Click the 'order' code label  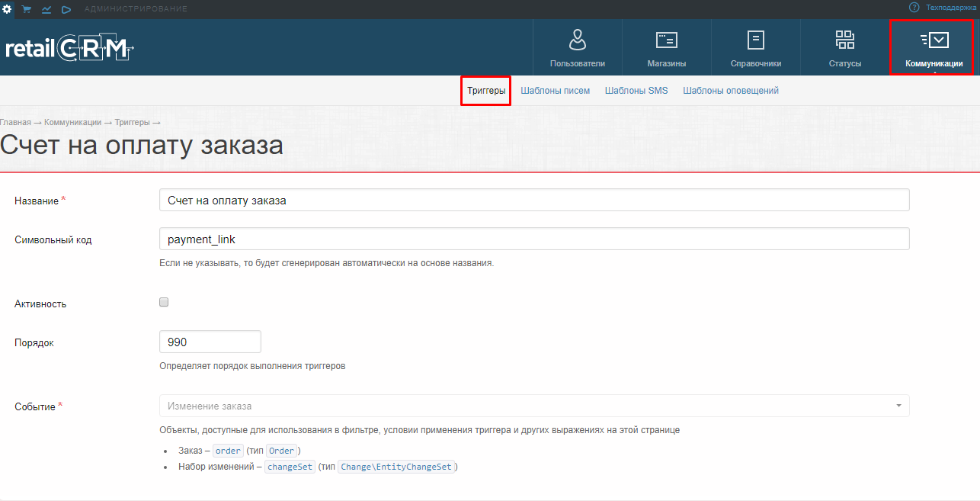point(228,451)
